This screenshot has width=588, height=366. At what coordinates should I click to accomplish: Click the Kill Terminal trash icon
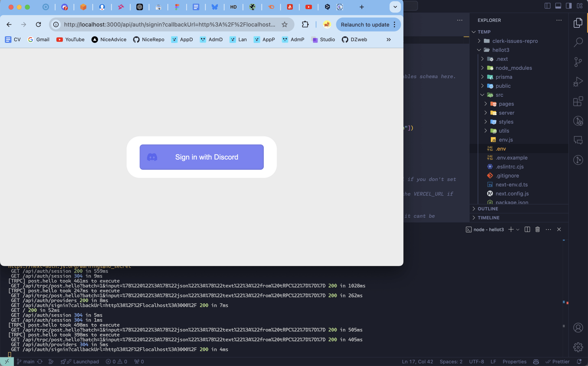pyautogui.click(x=538, y=229)
